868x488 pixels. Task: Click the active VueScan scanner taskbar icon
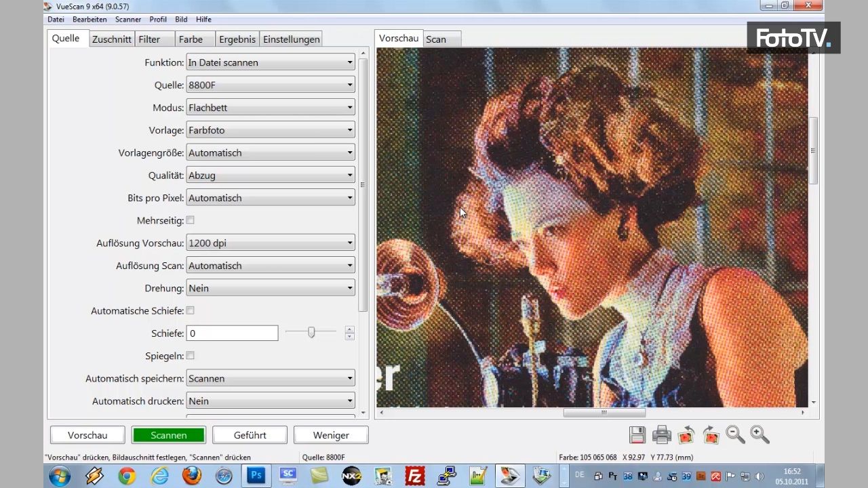(x=509, y=476)
